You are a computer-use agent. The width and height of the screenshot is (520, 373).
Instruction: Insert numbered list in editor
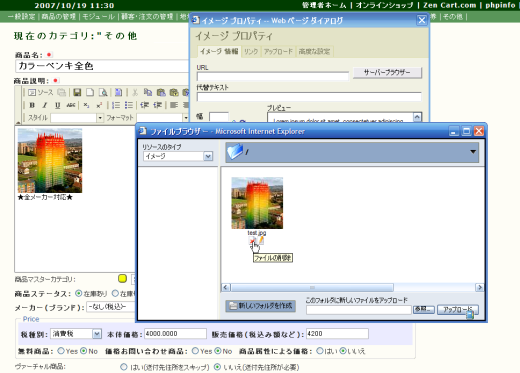coord(116,105)
